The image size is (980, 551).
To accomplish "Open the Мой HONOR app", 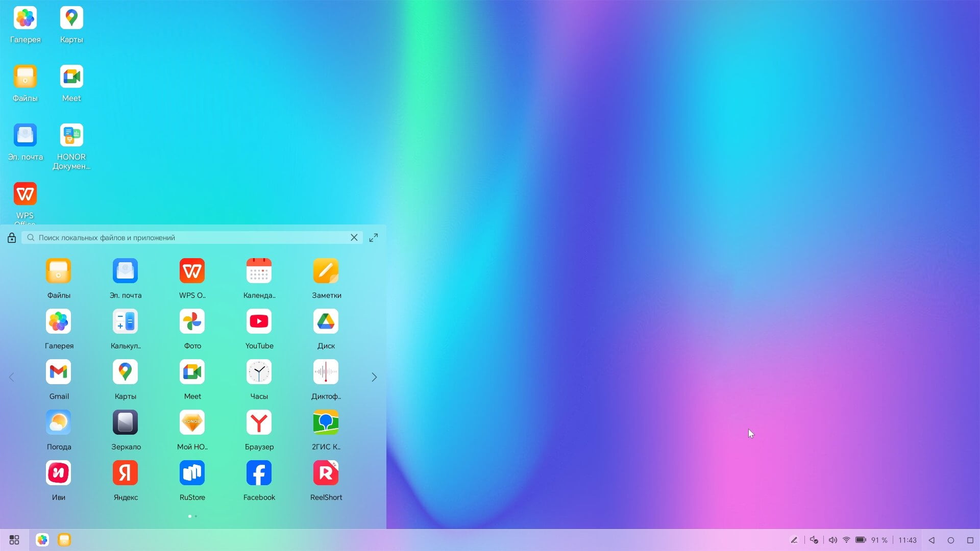I will pos(192,430).
